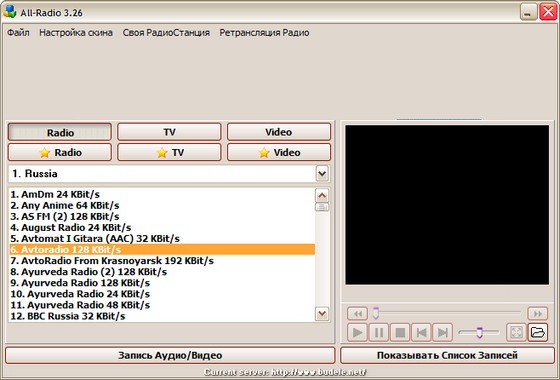This screenshot has width=560, height=380.
Task: Expand the Russia country dropdown
Action: click(322, 174)
